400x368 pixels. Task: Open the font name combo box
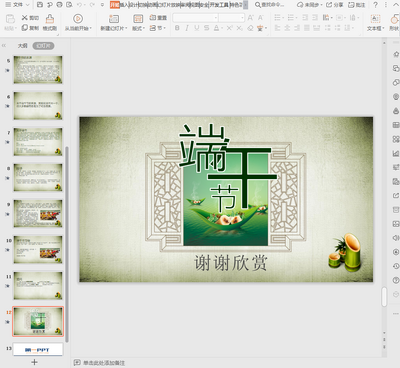point(196,17)
